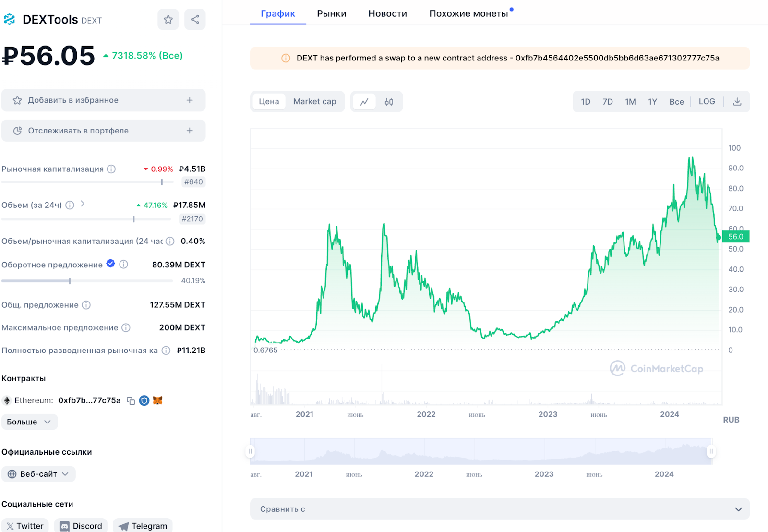Open Discord social link
The image size is (768, 532).
point(81,526)
